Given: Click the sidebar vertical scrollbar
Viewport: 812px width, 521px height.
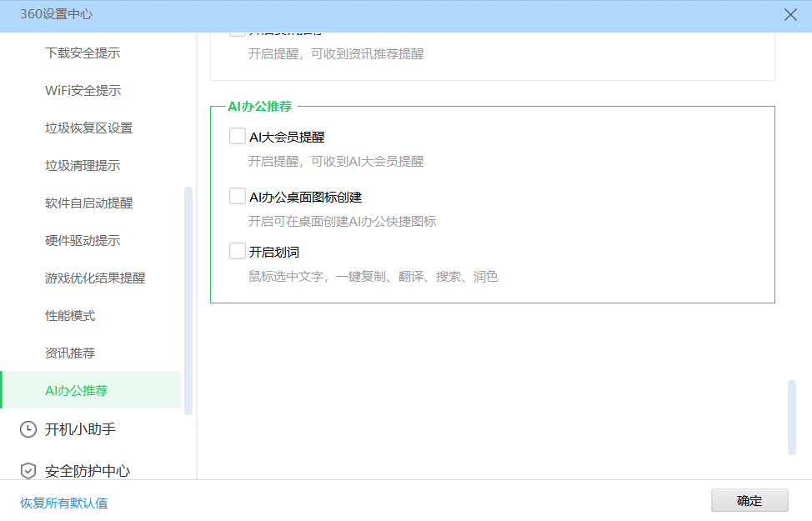Looking at the screenshot, I should pos(188,301).
